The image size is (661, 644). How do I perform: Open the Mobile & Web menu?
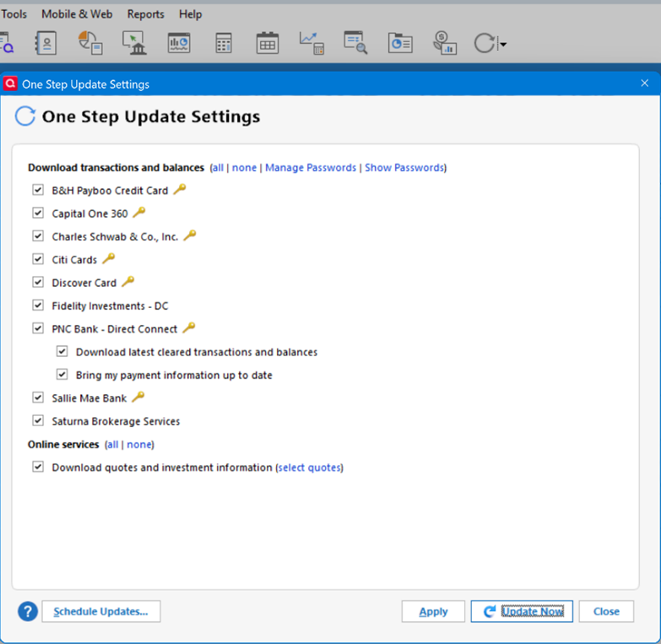tap(77, 14)
